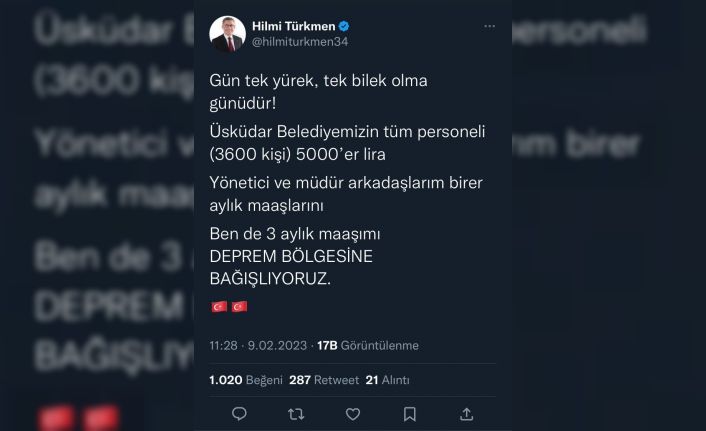Click the reply speech bubble icon
The height and width of the screenshot is (431, 706).
(x=239, y=413)
